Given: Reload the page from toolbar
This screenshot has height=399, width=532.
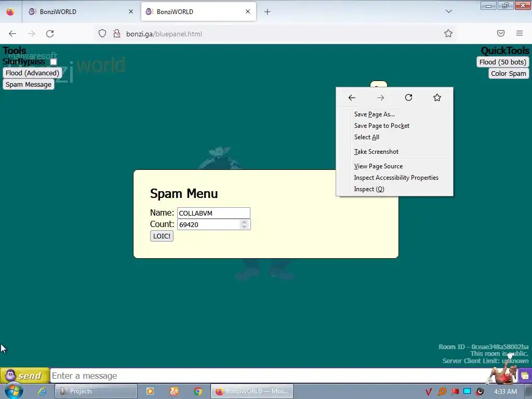Looking at the screenshot, I should (x=50, y=34).
